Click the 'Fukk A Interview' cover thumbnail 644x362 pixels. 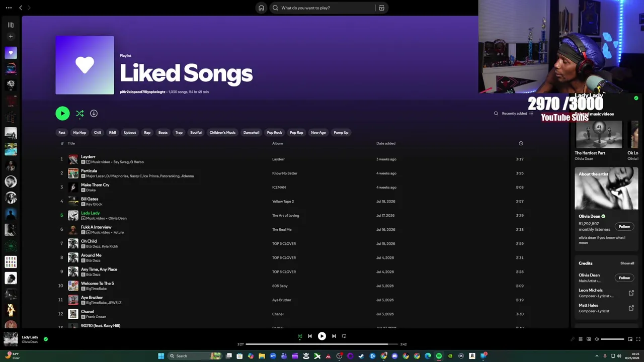[x=73, y=229]
